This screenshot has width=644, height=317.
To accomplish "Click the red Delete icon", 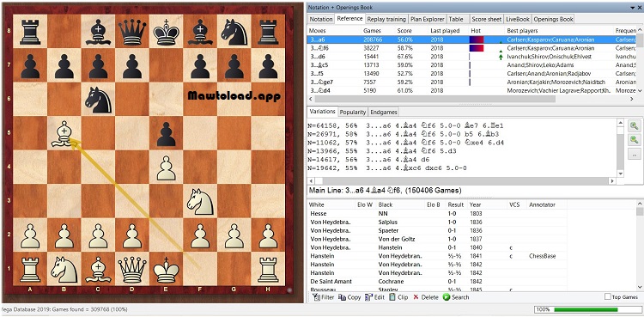I will (416, 297).
